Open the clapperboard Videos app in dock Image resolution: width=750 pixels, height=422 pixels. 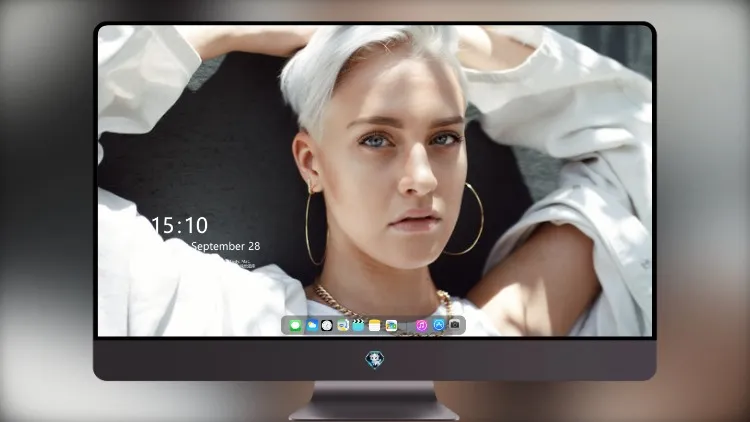pos(359,326)
